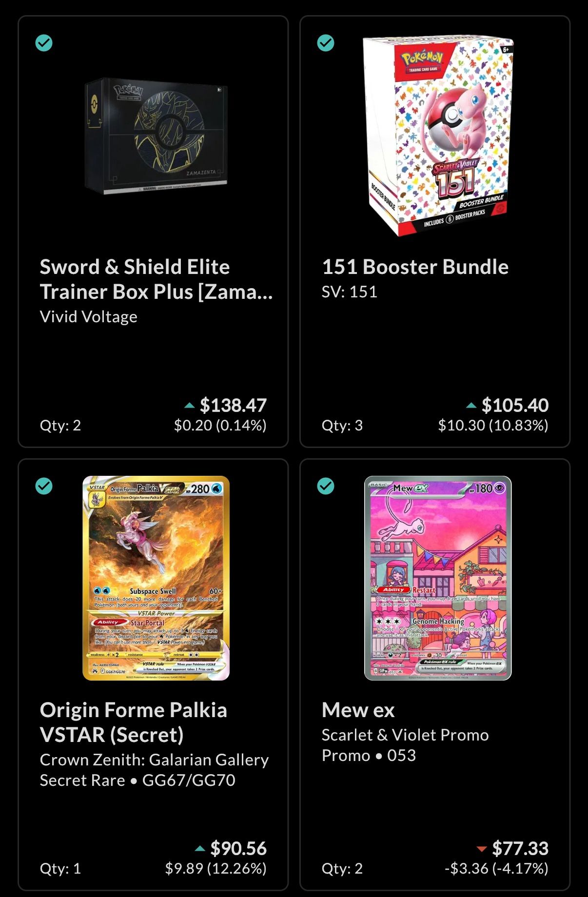Image resolution: width=588 pixels, height=897 pixels.
Task: Select the Scarlet & Violet Promo set name
Action: [405, 735]
